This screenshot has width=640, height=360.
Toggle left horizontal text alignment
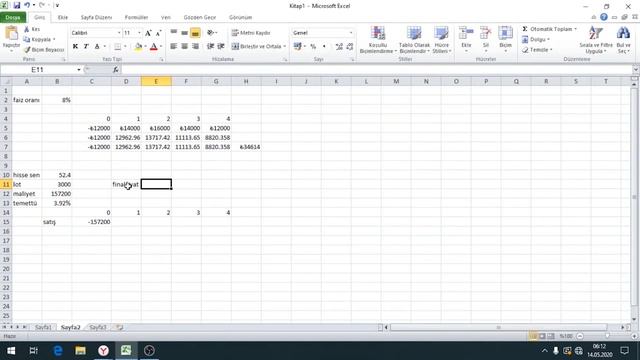[x=173, y=47]
